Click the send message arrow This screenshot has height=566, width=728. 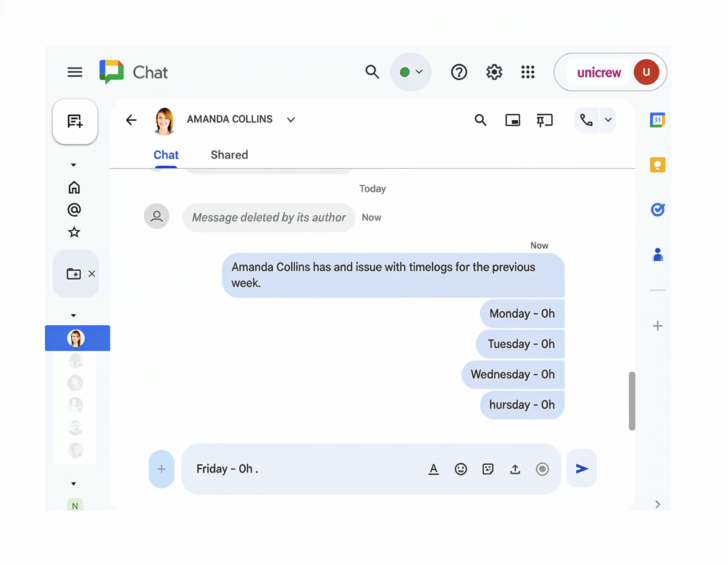(582, 469)
